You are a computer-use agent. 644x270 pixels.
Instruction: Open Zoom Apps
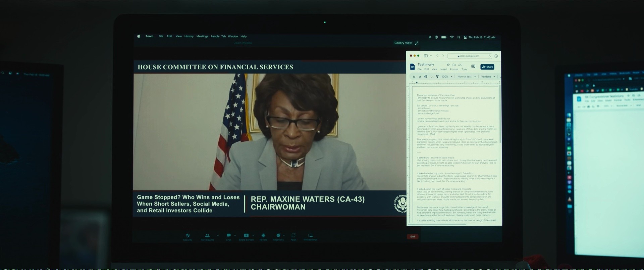[293, 236]
